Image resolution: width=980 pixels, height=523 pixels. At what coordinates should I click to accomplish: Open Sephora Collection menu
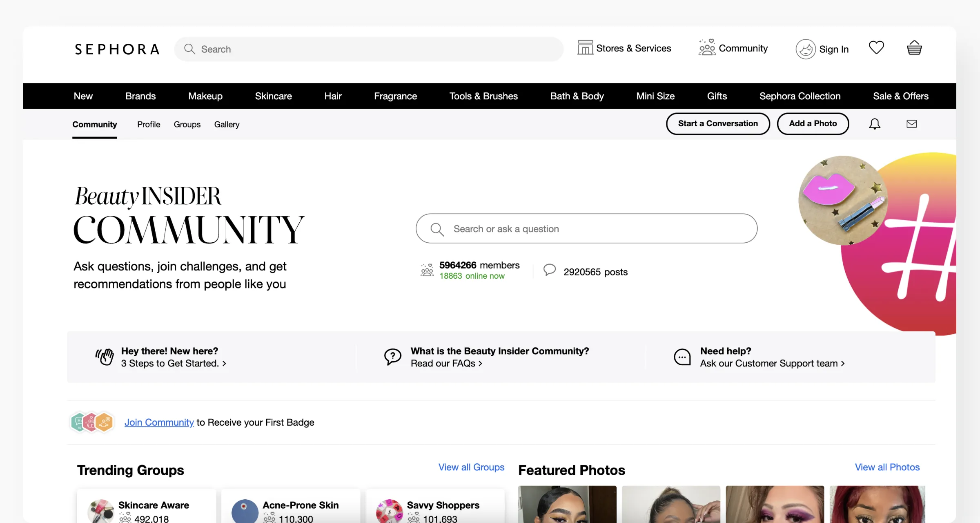[800, 96]
